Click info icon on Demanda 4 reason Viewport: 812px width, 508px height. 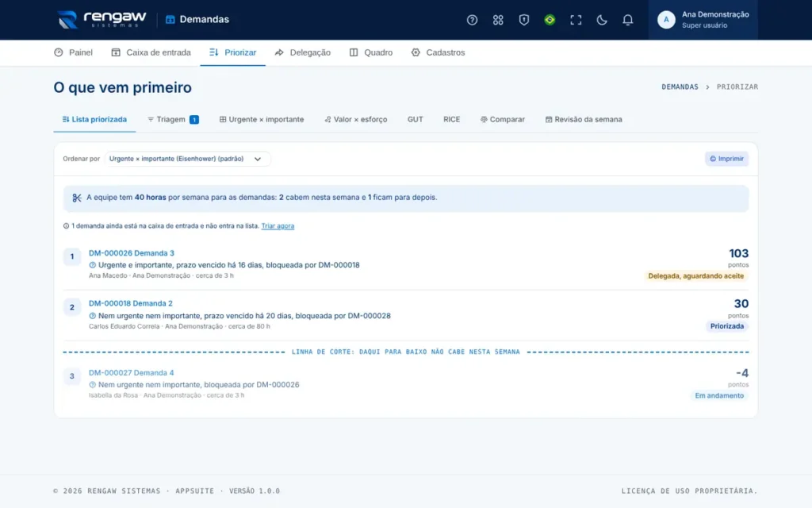point(93,385)
